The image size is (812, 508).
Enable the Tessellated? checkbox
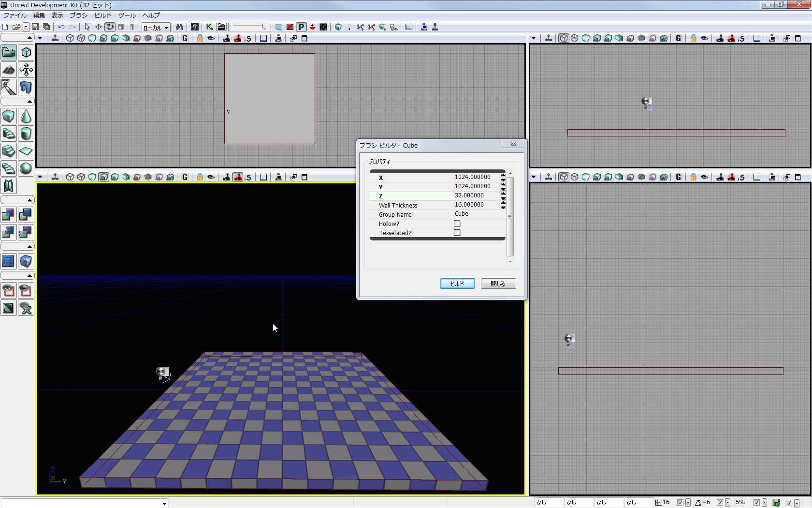(x=457, y=233)
